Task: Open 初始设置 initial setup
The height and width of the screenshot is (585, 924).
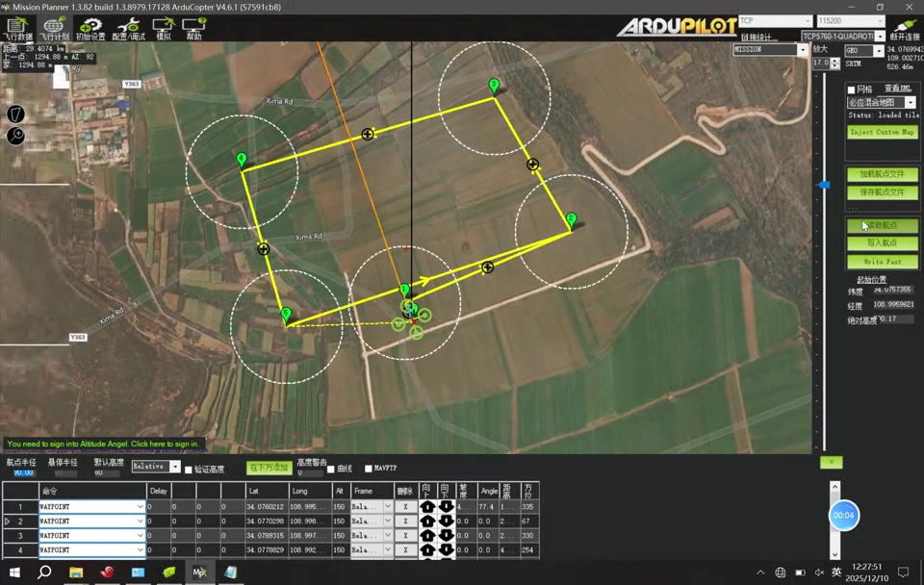Action: coord(90,28)
